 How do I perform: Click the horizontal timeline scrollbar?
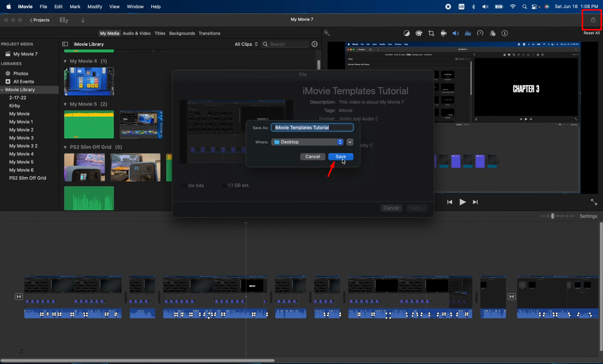pyautogui.click(x=137, y=360)
